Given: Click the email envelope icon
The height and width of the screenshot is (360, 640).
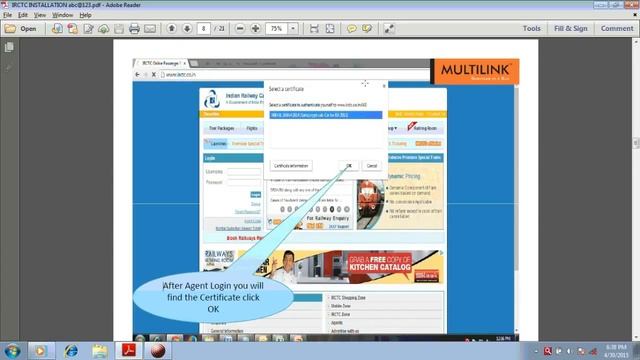Looking at the screenshot, I should coord(150,29).
